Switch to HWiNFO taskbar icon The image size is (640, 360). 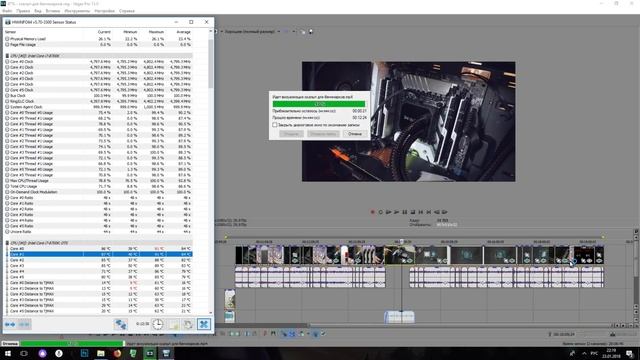[167, 353]
